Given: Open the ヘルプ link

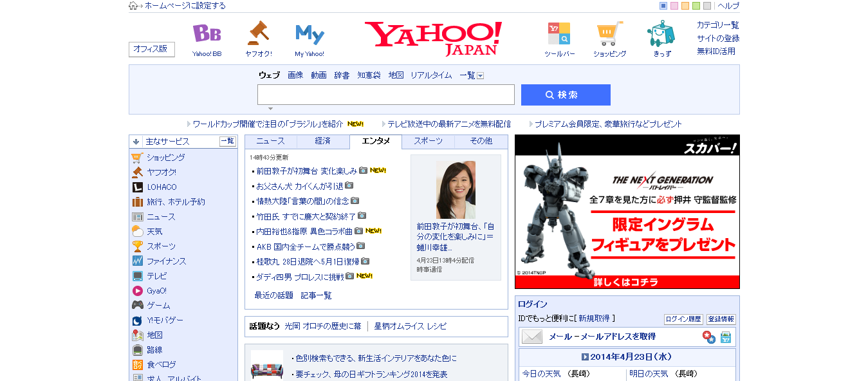Looking at the screenshot, I should tap(728, 6).
